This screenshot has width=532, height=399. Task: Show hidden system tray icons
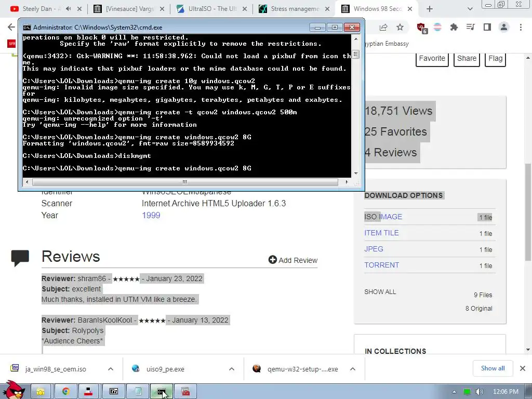tap(454, 392)
